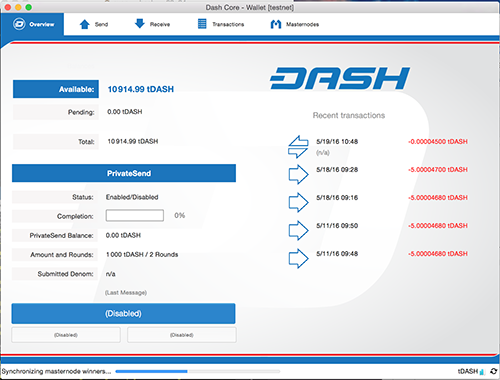Click the sync refresh icon in status bar
This screenshot has height=380, width=500.
[493, 371]
